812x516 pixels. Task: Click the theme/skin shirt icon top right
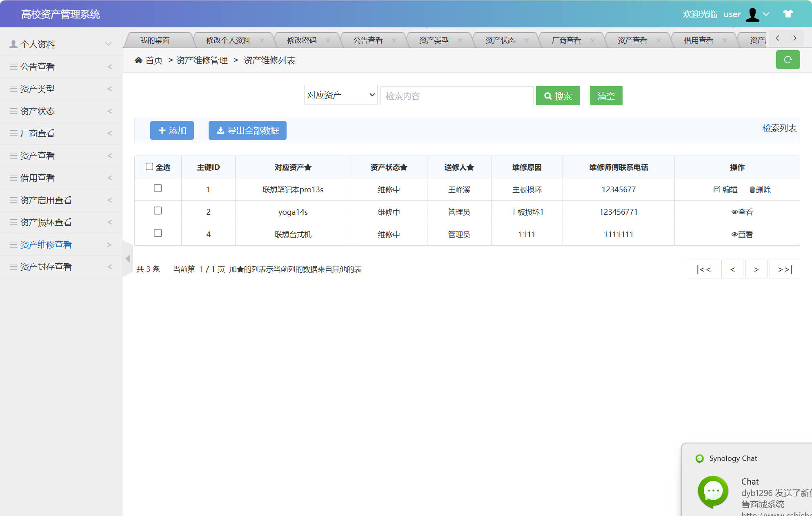point(787,14)
